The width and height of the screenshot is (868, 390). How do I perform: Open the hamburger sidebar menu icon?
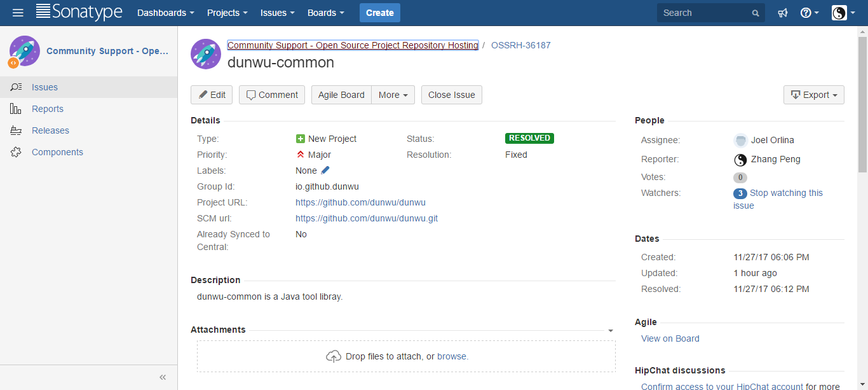(x=18, y=13)
